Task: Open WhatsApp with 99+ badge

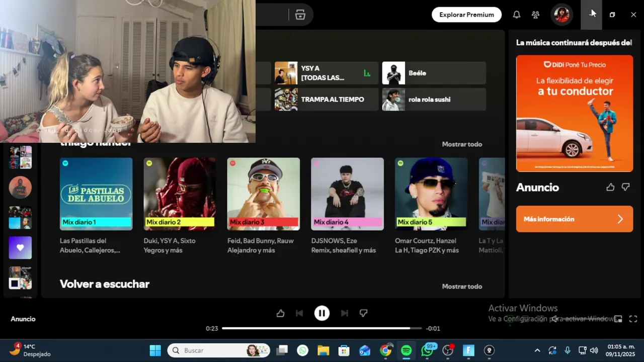Action: point(428,350)
